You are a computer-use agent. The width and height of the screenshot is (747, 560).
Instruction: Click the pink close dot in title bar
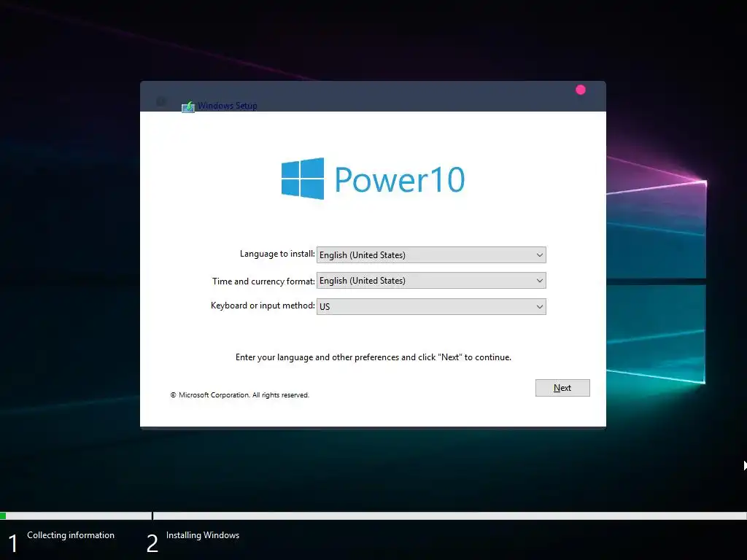[580, 90]
